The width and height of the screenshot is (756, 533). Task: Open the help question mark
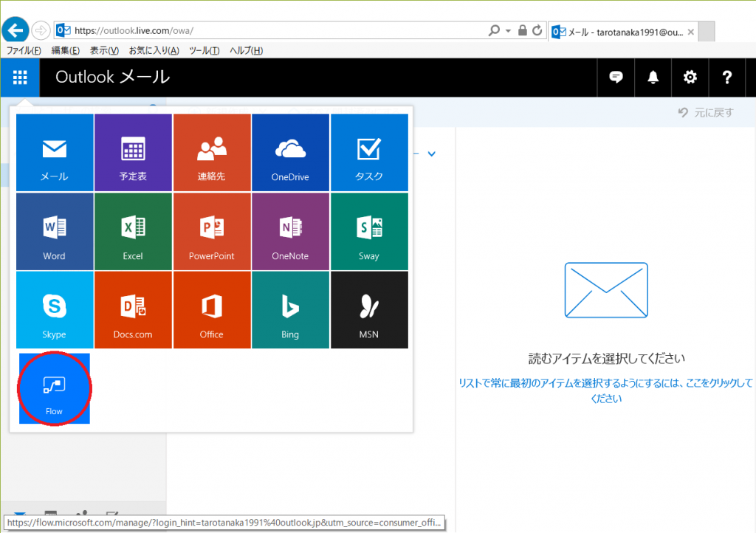(x=727, y=77)
